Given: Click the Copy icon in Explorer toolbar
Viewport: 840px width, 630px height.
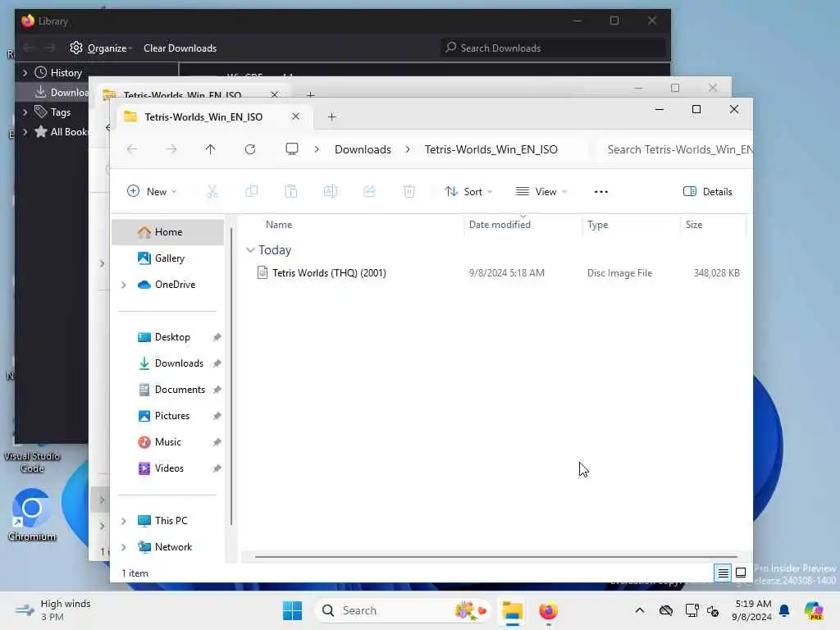Looking at the screenshot, I should pos(251,191).
